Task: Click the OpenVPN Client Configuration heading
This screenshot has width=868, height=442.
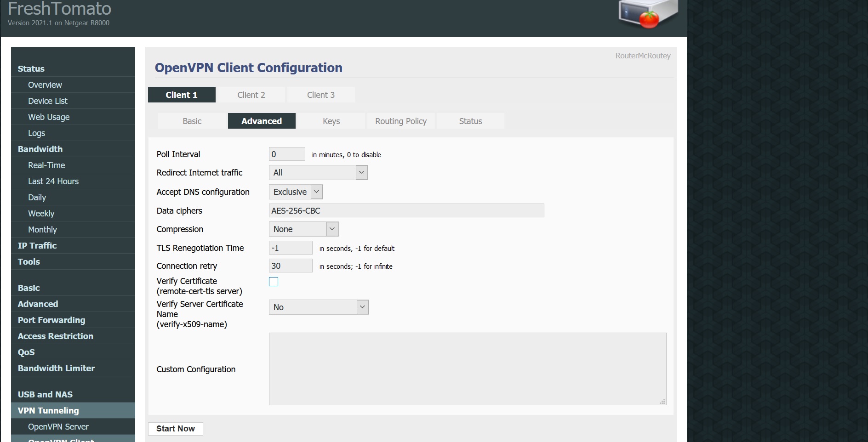Action: (248, 68)
